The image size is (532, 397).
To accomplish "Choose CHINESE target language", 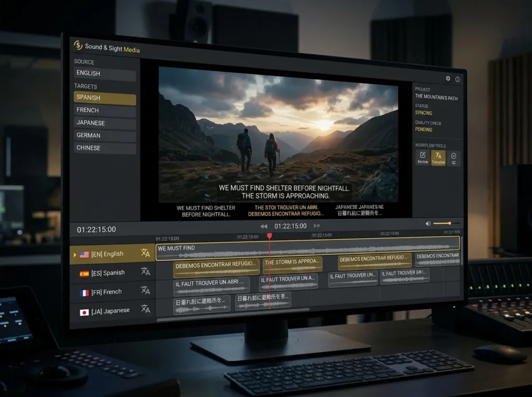I will [105, 148].
